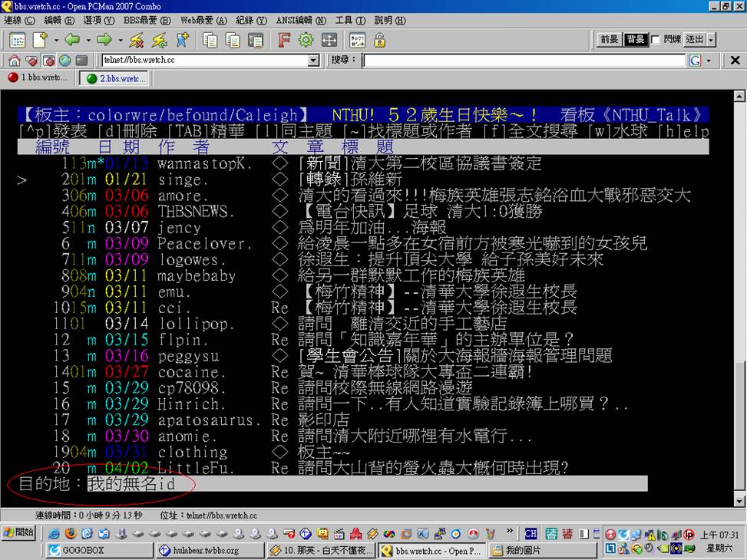The image size is (747, 560).
Task: Toggle the 閃爍 blink checkbox
Action: (x=655, y=40)
